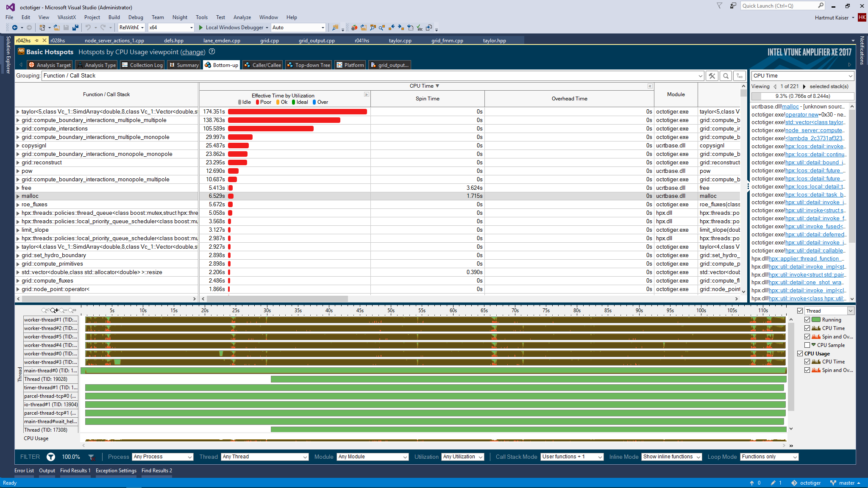868x488 pixels.
Task: Toggle the Running checkbox in the legend
Action: (807, 320)
